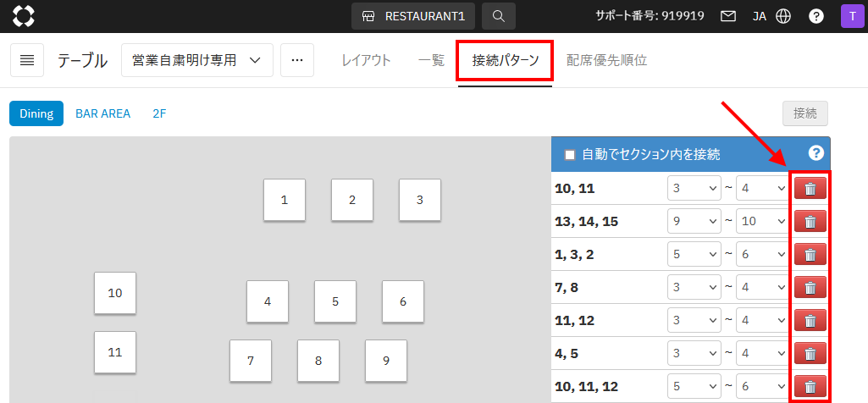Open maximum guests dropdown for row 7, 8

coord(763,287)
